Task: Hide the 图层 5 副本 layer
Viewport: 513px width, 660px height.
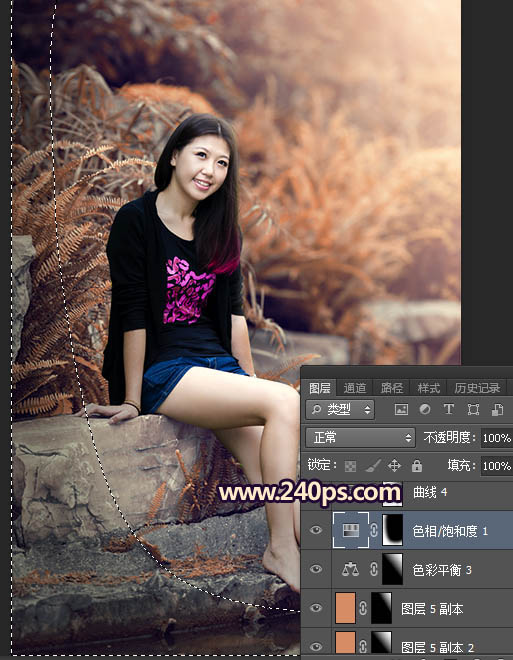Action: (316, 608)
